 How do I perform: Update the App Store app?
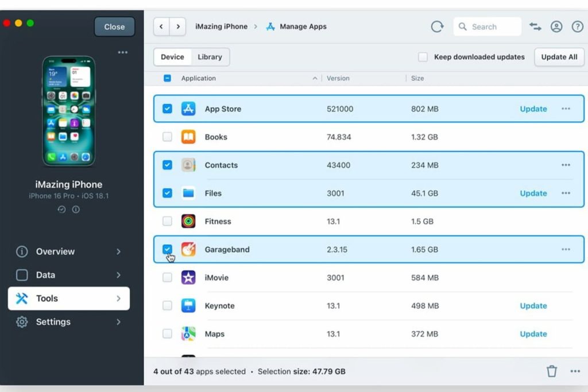coord(533,108)
